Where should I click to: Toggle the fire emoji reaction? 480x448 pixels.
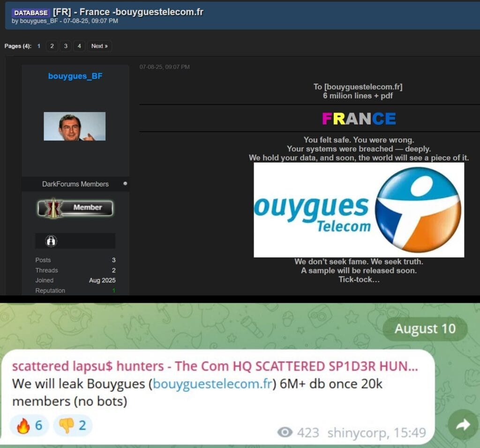[30, 425]
